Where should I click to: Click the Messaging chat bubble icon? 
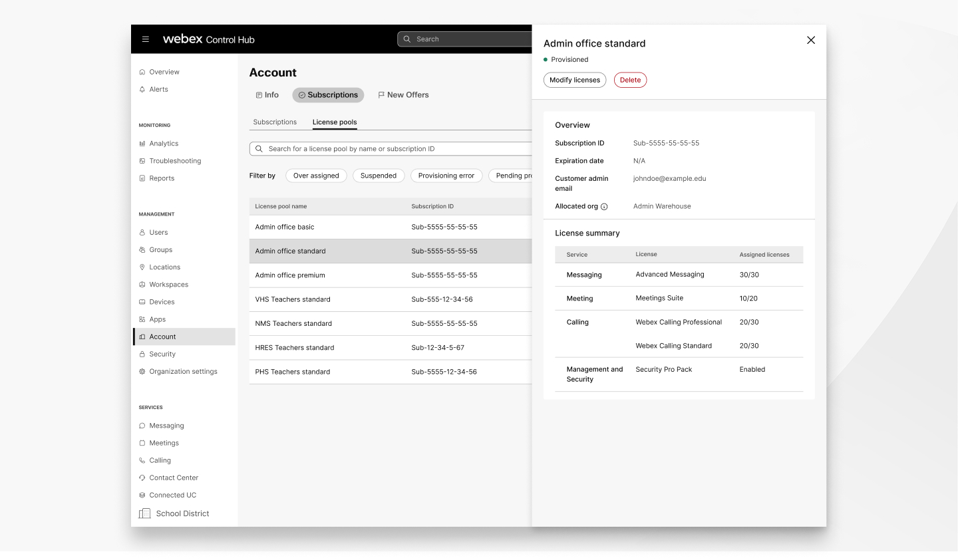pyautogui.click(x=142, y=426)
